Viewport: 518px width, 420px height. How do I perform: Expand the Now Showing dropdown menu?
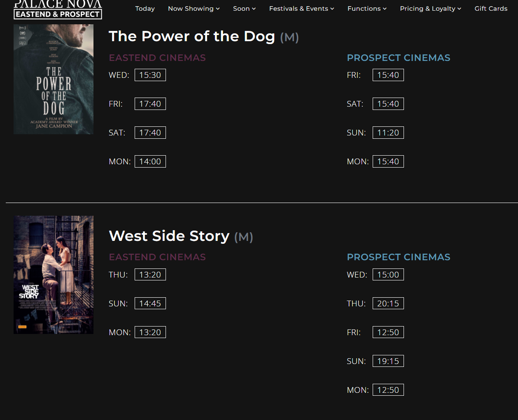[x=194, y=9]
